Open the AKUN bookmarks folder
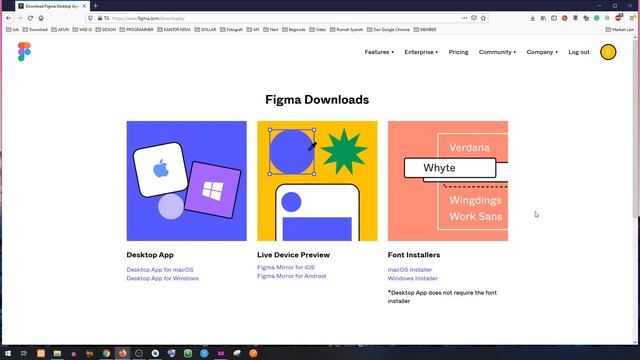Image resolution: width=640 pixels, height=360 pixels. click(60, 29)
